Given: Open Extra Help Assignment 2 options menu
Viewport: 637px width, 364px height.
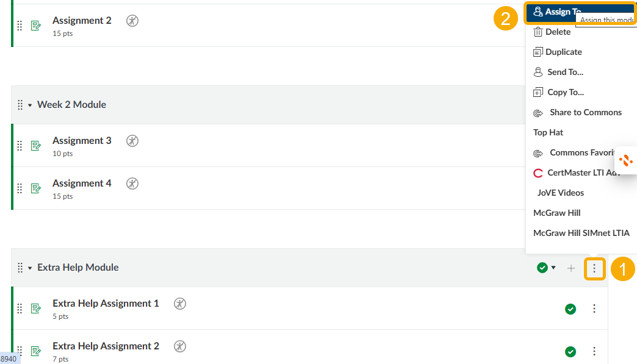Looking at the screenshot, I should (594, 352).
